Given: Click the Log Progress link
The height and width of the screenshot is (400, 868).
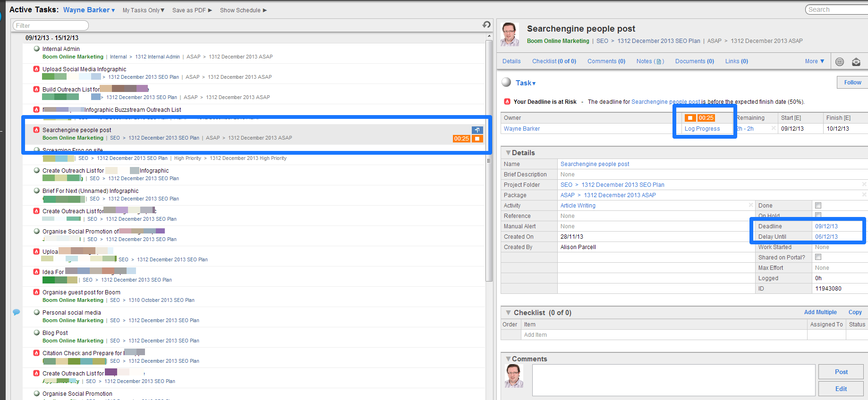Looking at the screenshot, I should (x=702, y=129).
